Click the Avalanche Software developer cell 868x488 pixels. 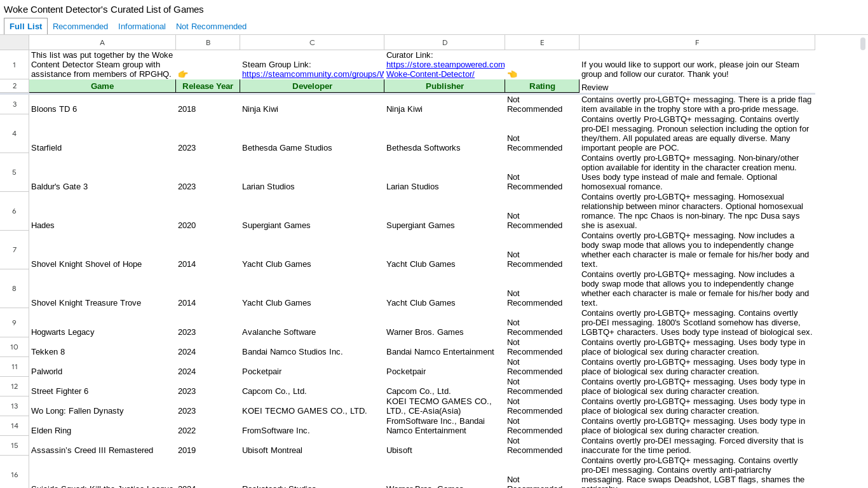tap(312, 323)
